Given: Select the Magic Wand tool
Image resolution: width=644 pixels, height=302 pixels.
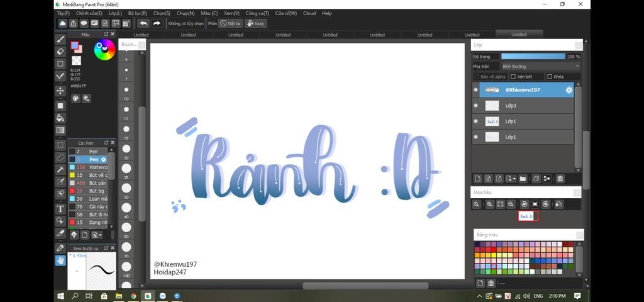Looking at the screenshot, I should tap(60, 169).
